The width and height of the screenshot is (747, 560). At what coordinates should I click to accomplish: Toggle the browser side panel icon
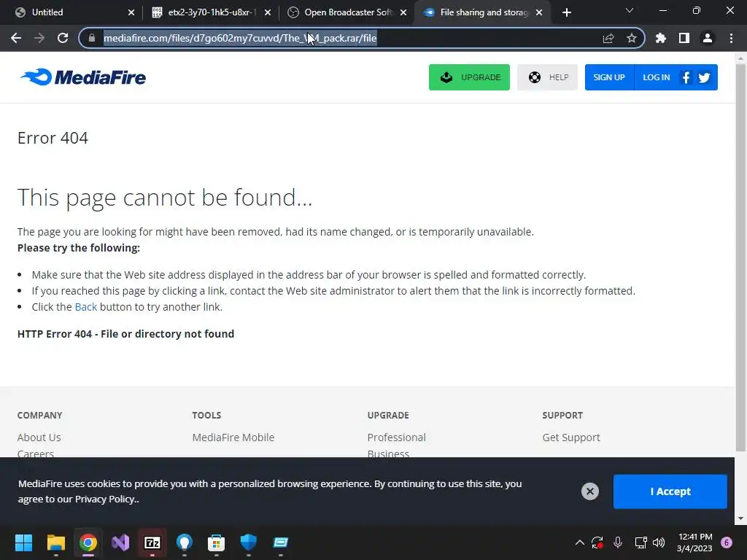coord(684,38)
